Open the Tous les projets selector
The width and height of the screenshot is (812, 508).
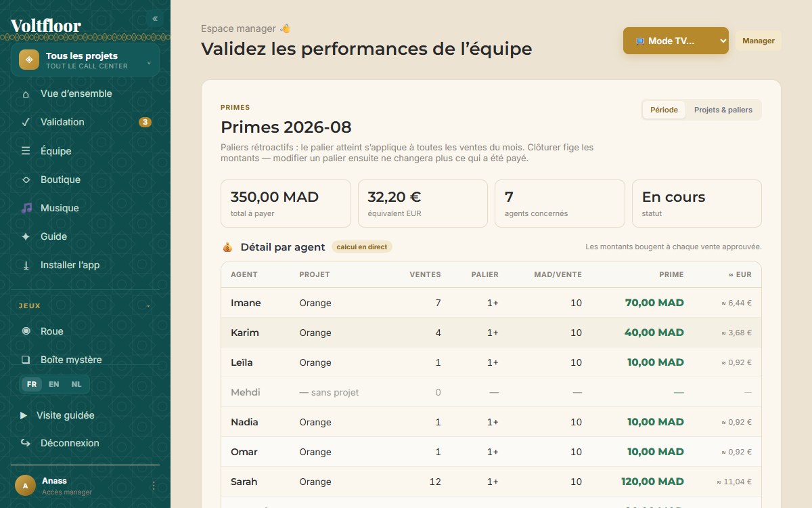[x=85, y=60]
